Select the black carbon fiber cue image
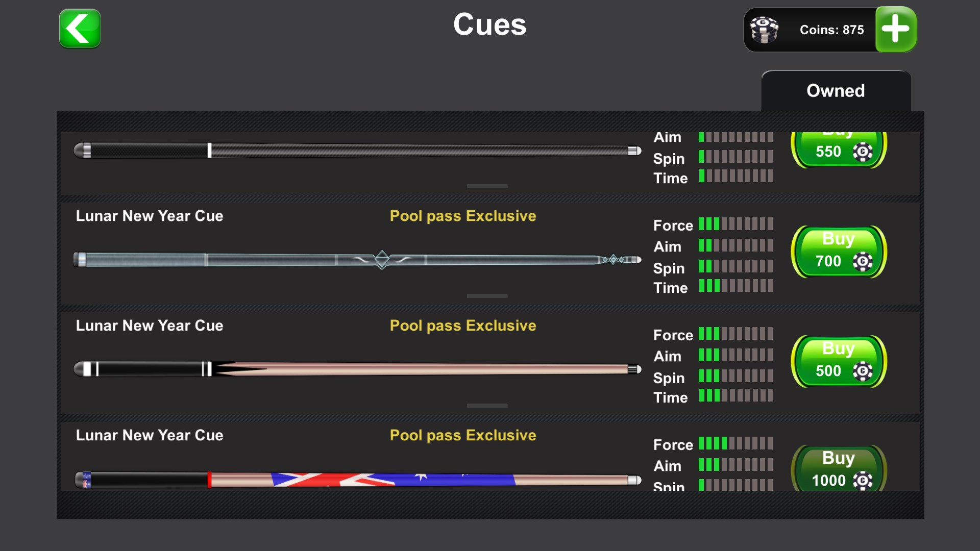This screenshot has height=551, width=980. [x=357, y=151]
